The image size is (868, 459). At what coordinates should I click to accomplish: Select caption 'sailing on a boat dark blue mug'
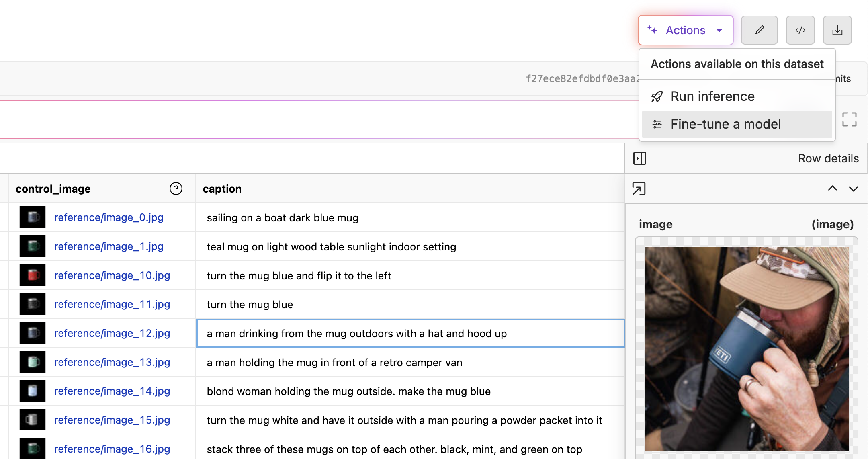(282, 218)
